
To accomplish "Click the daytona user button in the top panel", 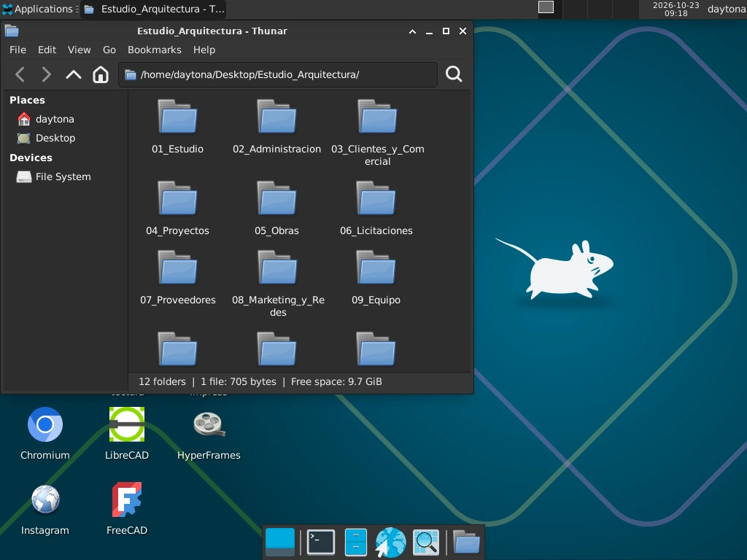I will click(727, 9).
